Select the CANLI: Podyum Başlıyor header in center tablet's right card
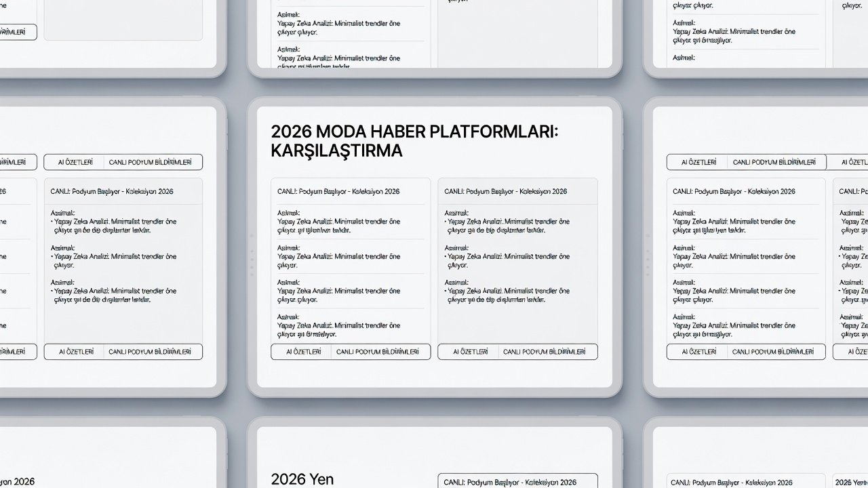The height and width of the screenshot is (488, 868). coord(505,192)
